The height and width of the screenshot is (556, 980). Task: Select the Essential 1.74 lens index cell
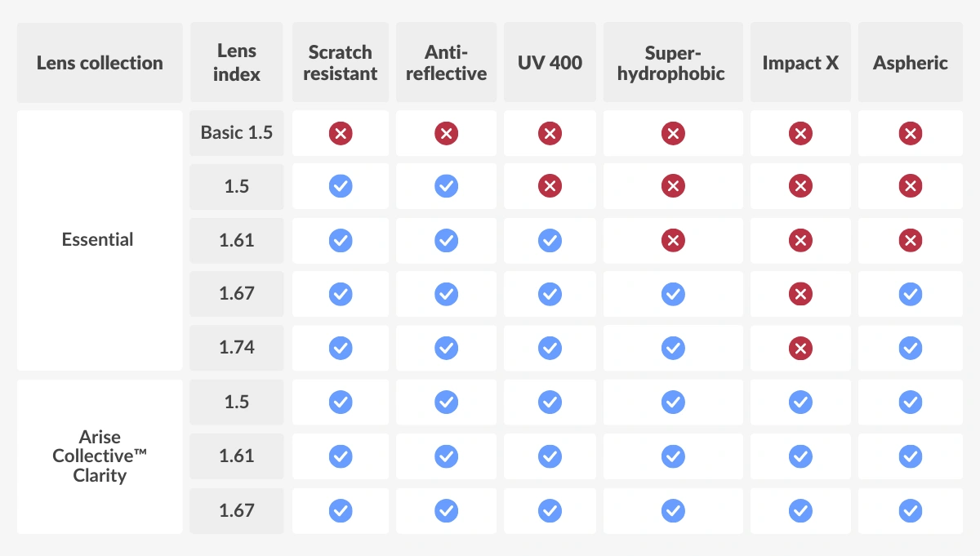click(237, 347)
